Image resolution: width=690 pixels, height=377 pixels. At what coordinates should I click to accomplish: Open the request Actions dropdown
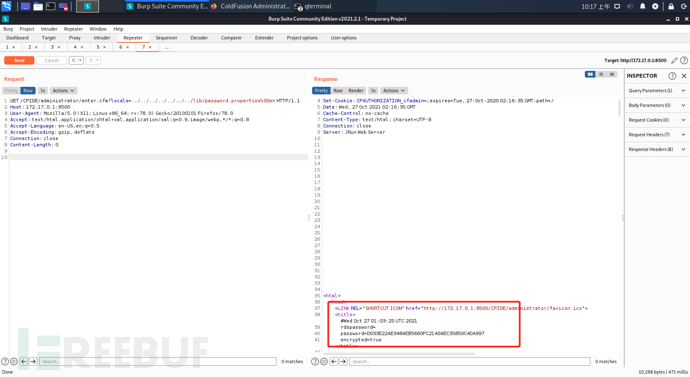[x=63, y=91]
